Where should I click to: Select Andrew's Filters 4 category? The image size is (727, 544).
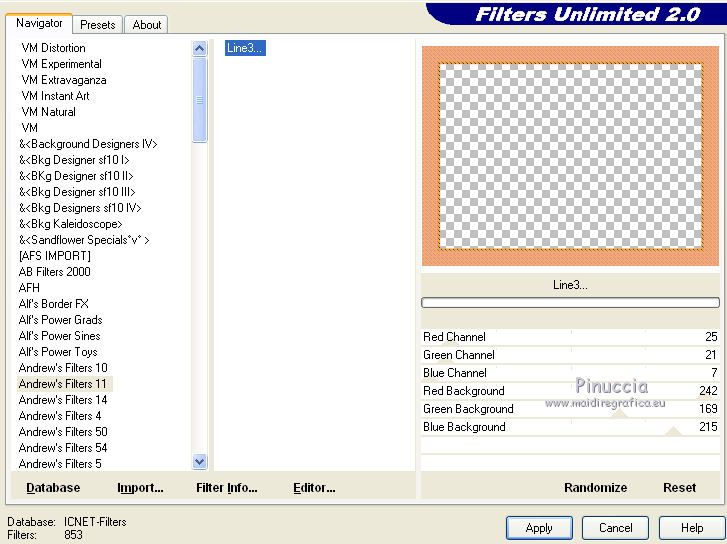tap(60, 416)
